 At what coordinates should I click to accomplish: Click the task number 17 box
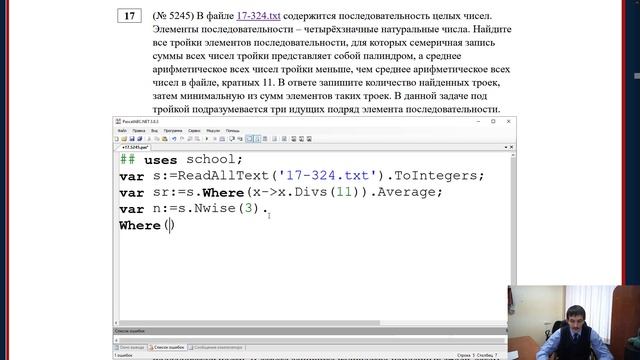pyautogui.click(x=129, y=16)
